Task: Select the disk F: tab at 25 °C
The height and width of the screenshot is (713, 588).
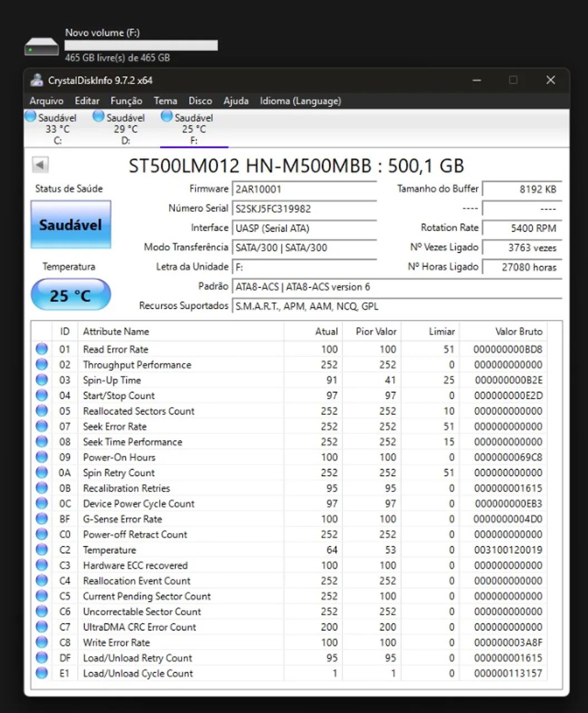Action: pyautogui.click(x=193, y=129)
